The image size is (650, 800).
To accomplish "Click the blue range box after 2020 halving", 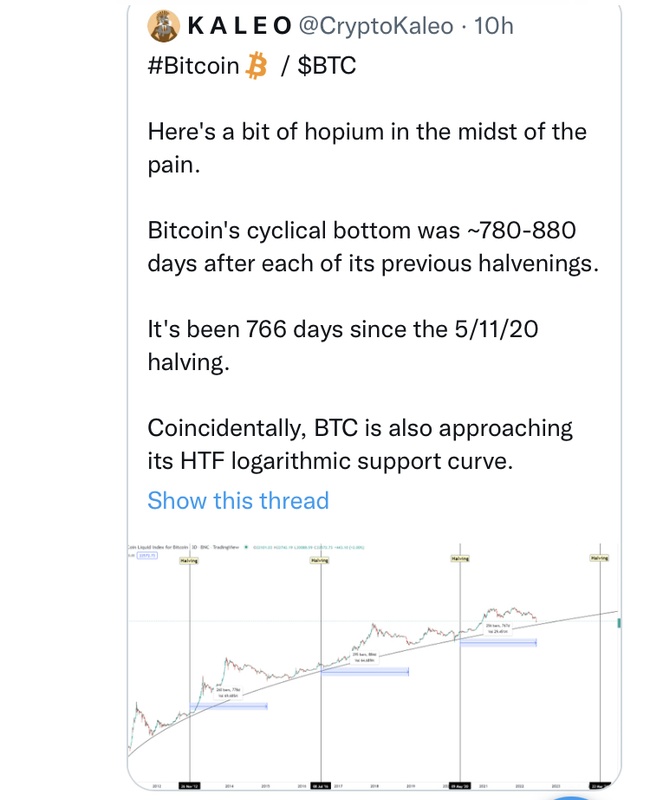I will (x=499, y=643).
